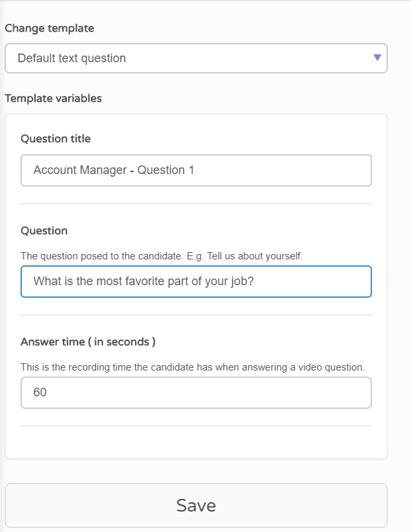Click the 'Question title' field label
The height and width of the screenshot is (532, 411).
point(56,139)
